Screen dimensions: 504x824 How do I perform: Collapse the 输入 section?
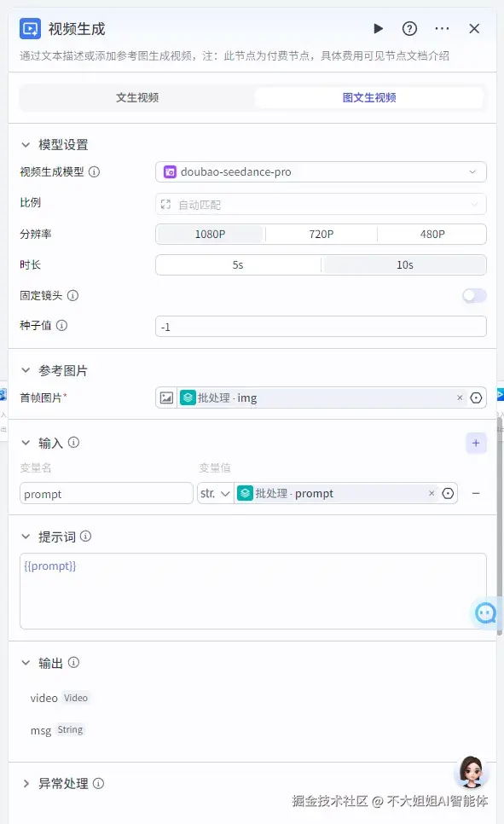click(26, 443)
